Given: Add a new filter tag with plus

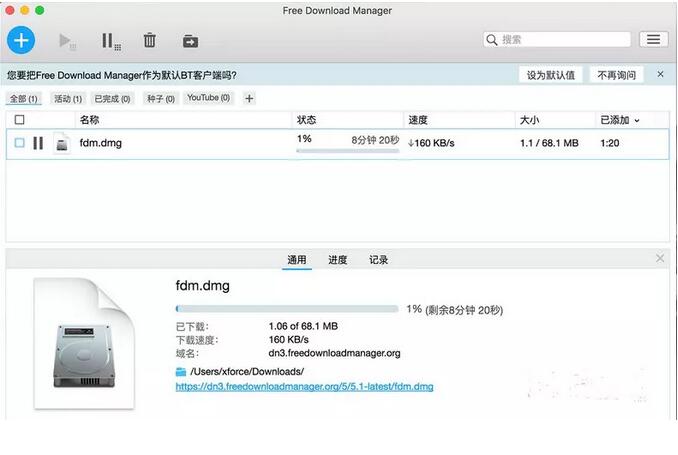Looking at the screenshot, I should tap(249, 99).
